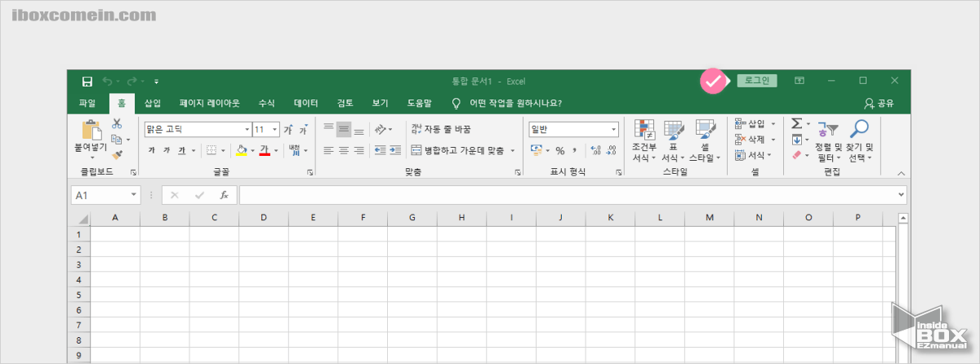Toggle bold with the first 가 button
This screenshot has height=364, width=980.
pos(152,150)
